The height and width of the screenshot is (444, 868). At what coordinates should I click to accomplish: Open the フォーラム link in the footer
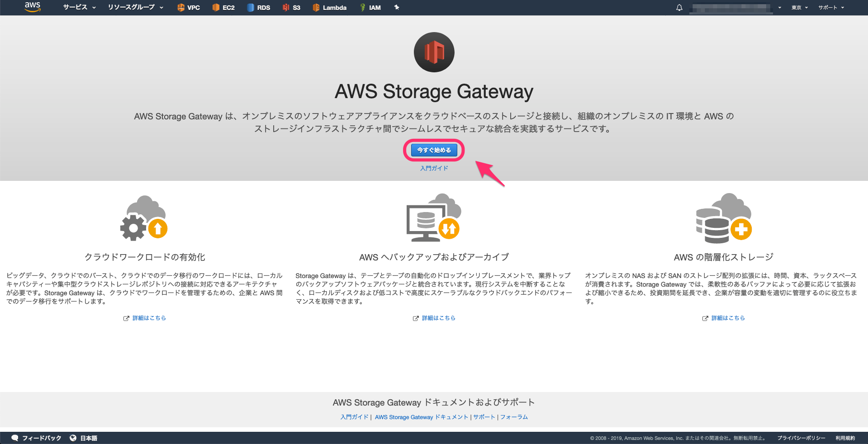513,417
